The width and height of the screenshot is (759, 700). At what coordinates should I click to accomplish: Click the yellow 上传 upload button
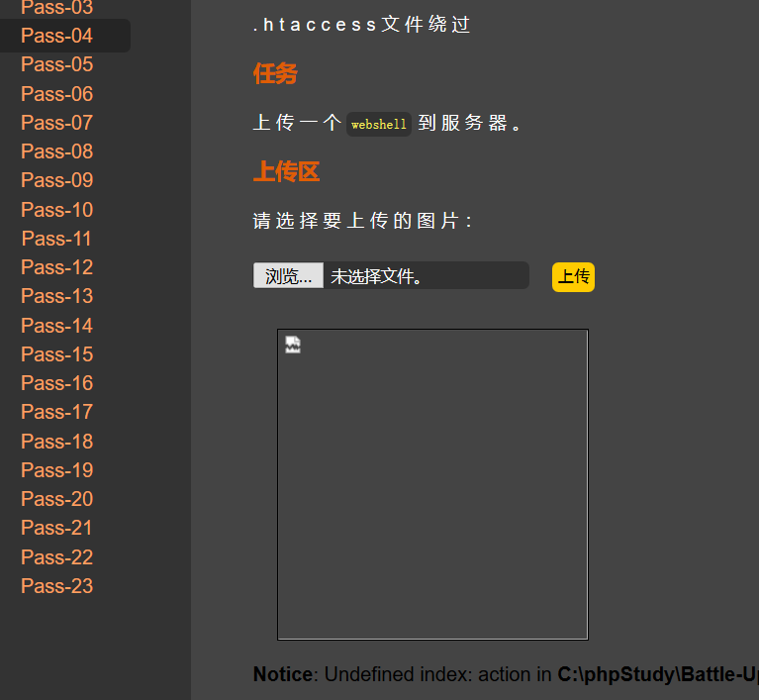tap(573, 277)
